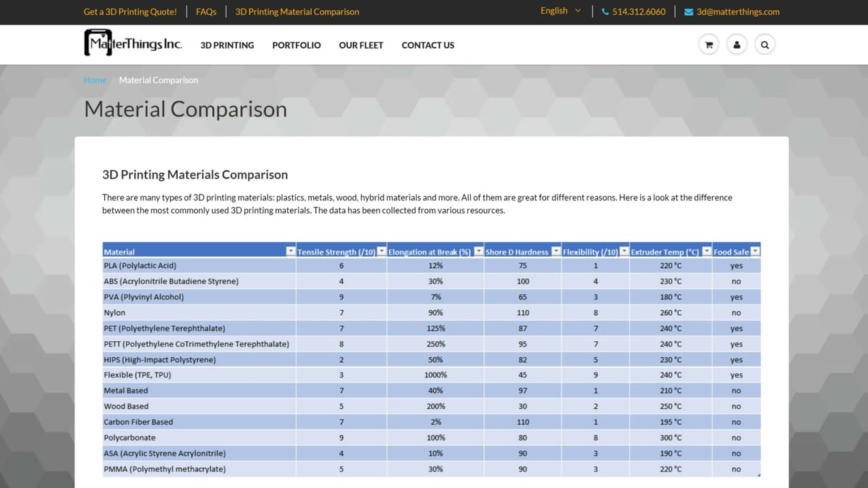Select PETT (Polyethylene CoTrimethylene Terephthalate) cell
This screenshot has width=868, height=488.
(x=199, y=344)
